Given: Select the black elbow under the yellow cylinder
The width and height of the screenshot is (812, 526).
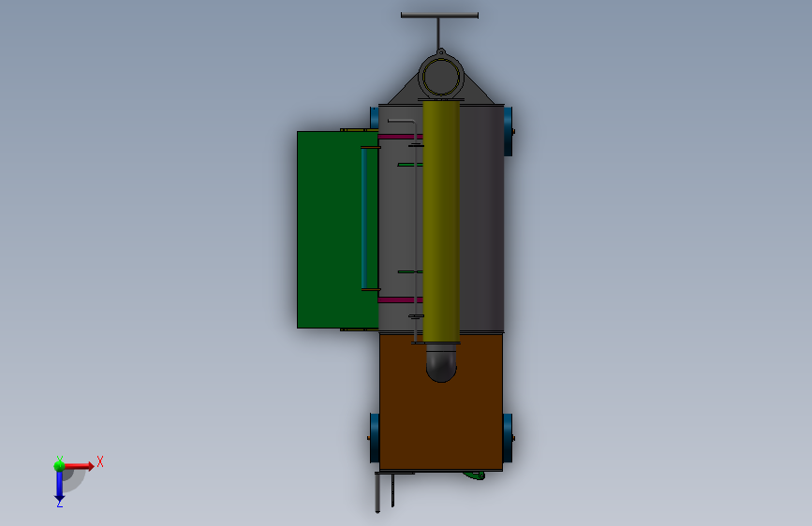Looking at the screenshot, I should pos(441,363).
